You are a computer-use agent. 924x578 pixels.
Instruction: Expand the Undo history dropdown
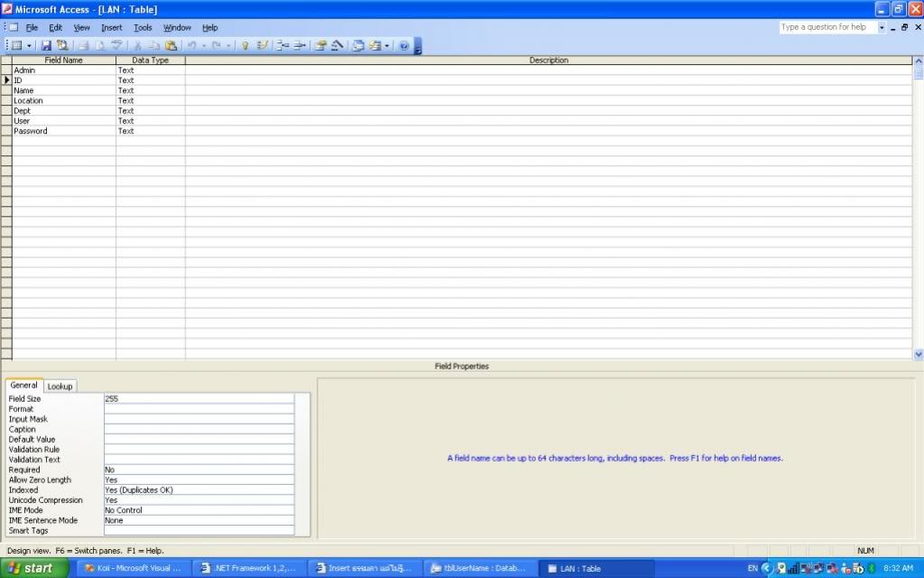point(204,45)
